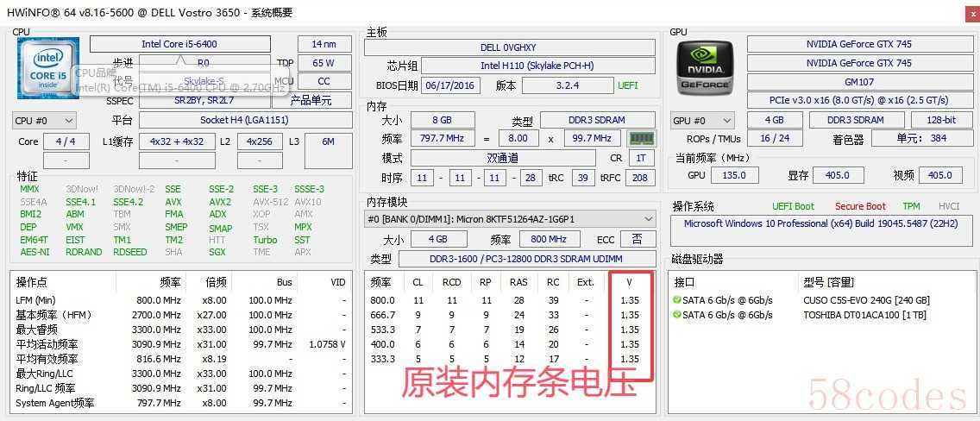Click the green UEFI label by BIOS version
The image size is (980, 421).
point(629,85)
